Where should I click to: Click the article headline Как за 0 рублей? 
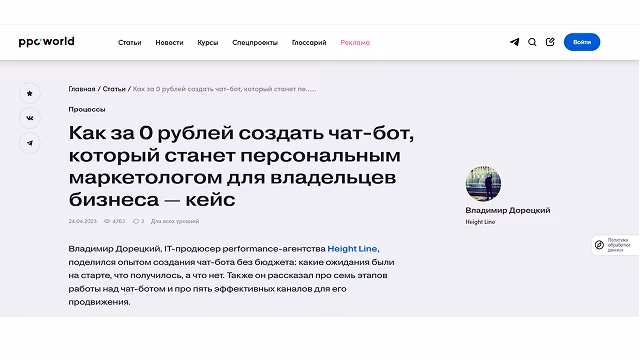[x=241, y=166]
